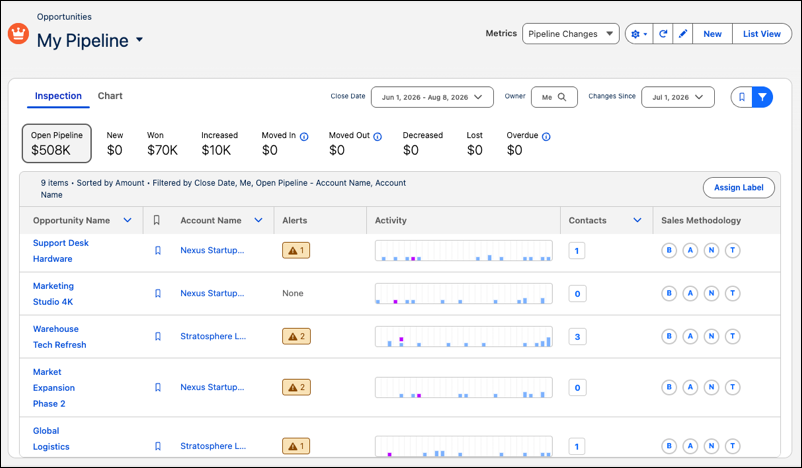Screen dimensions: 802x468
Task: Select the New $0 metric
Action: point(115,143)
